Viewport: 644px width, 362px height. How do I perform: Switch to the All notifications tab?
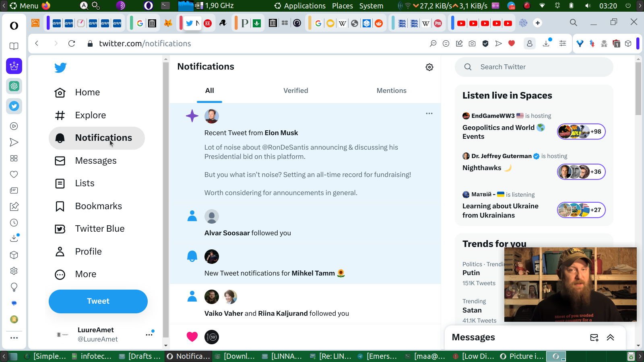(210, 91)
